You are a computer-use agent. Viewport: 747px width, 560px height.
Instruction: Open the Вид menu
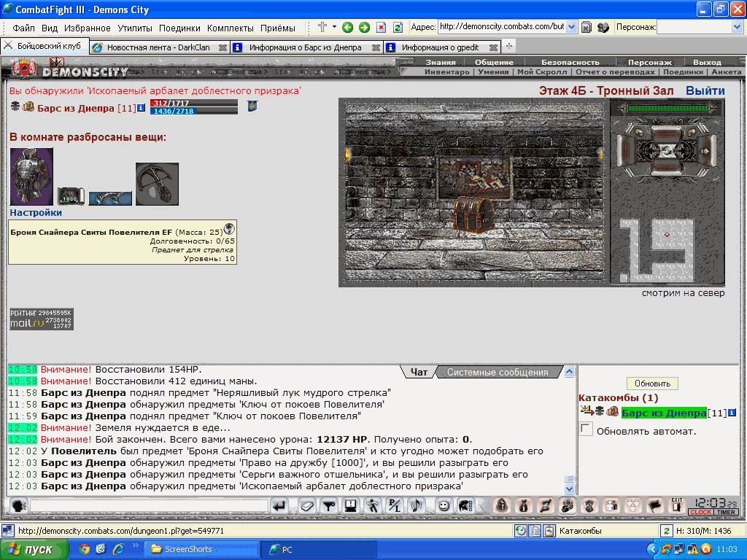[50, 28]
